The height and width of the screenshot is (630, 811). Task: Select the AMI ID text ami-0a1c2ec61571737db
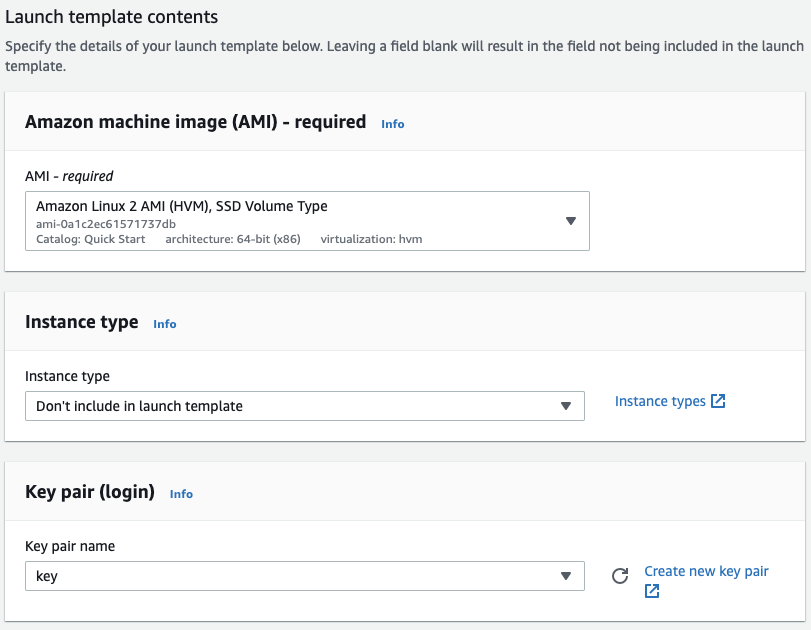coord(106,224)
